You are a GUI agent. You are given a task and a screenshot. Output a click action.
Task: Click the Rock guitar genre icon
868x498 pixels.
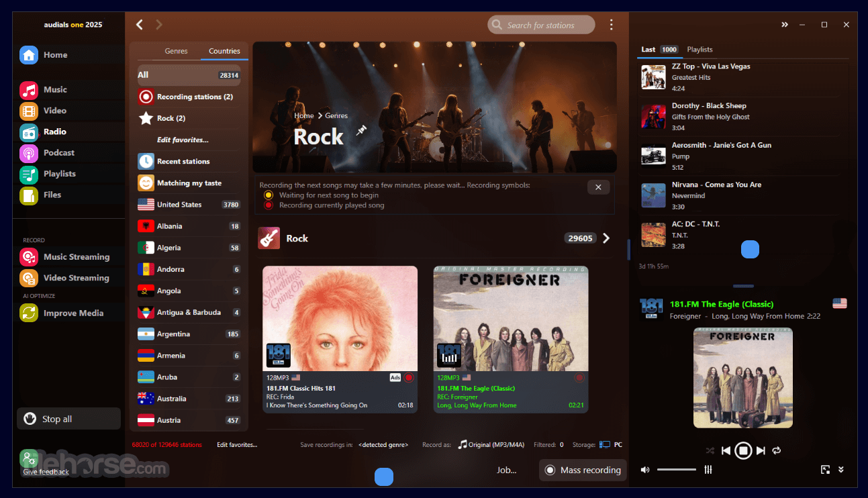[269, 238]
